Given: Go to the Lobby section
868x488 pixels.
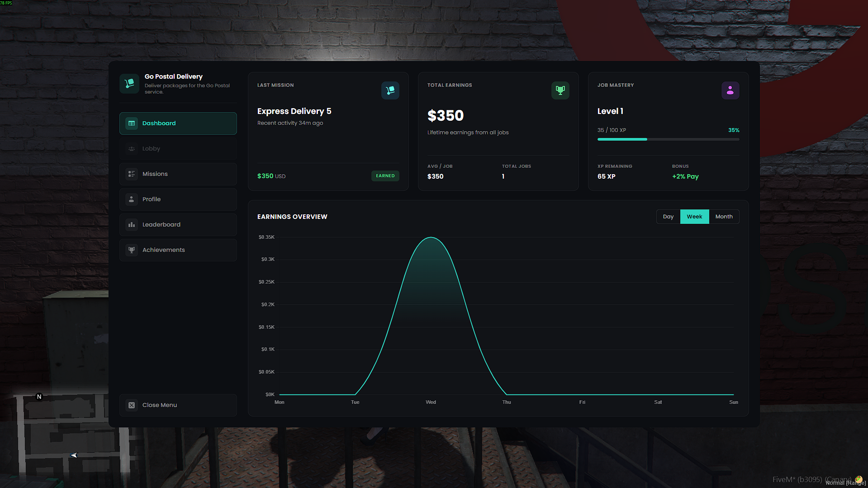Looking at the screenshot, I should click(178, 149).
